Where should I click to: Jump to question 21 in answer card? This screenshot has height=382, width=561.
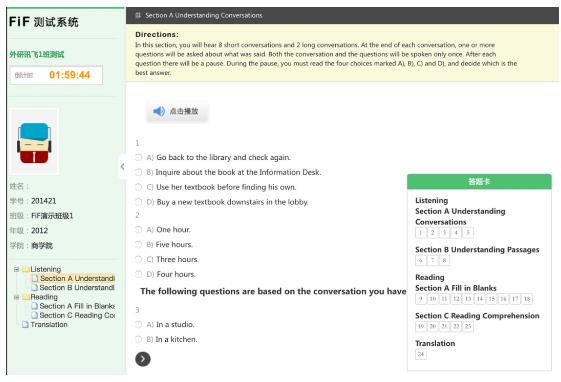click(444, 327)
